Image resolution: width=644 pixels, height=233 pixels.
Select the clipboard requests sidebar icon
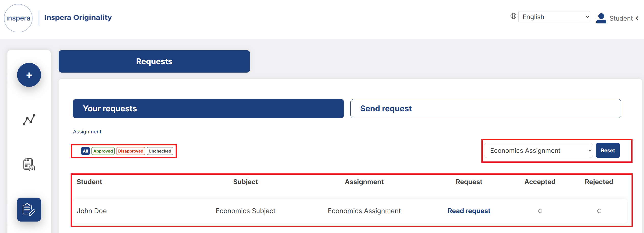click(29, 209)
